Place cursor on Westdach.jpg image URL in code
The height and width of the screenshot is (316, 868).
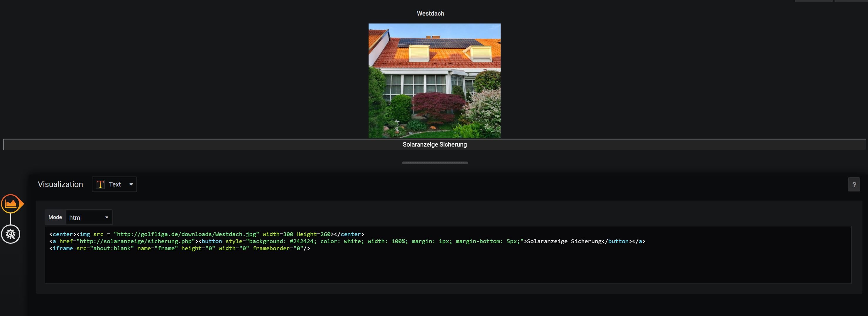(x=186, y=234)
